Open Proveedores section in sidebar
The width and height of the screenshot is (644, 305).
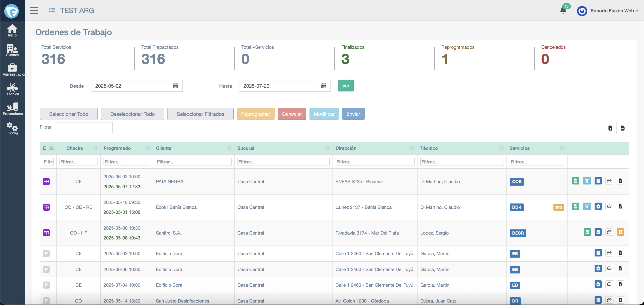tap(13, 109)
